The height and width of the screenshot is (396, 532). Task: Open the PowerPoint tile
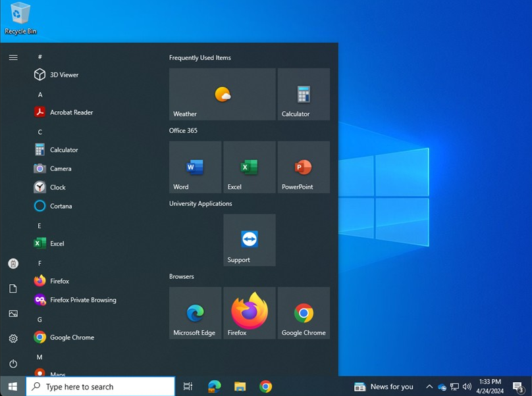pos(304,167)
